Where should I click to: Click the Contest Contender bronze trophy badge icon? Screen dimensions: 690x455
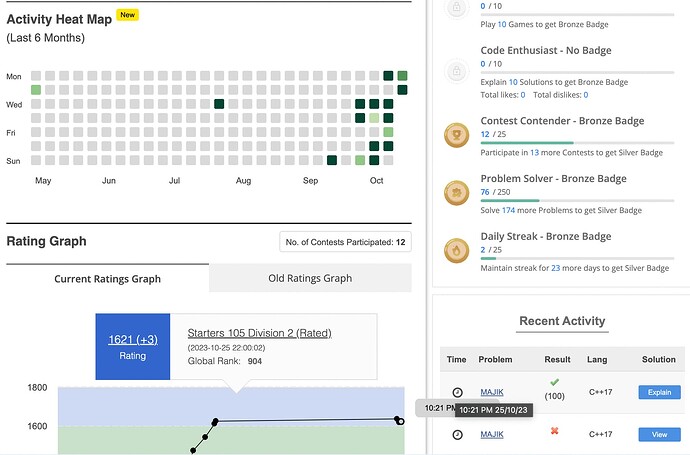tap(456, 135)
